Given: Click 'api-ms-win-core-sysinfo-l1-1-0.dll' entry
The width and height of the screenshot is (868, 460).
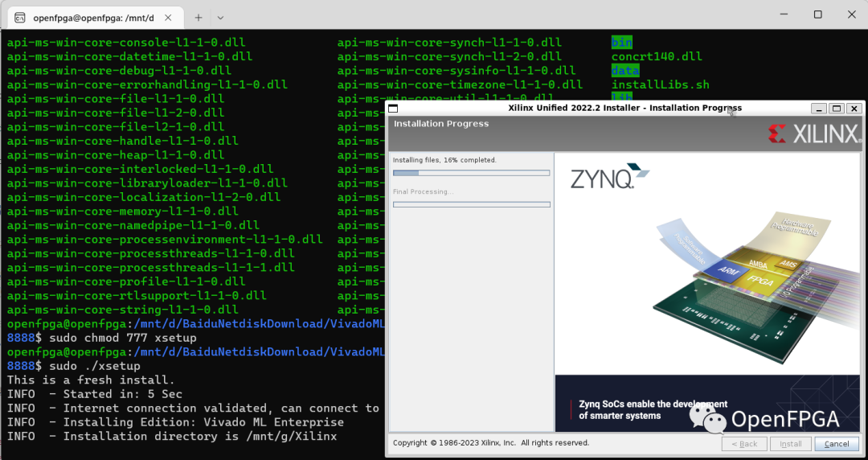Looking at the screenshot, I should pos(457,71).
